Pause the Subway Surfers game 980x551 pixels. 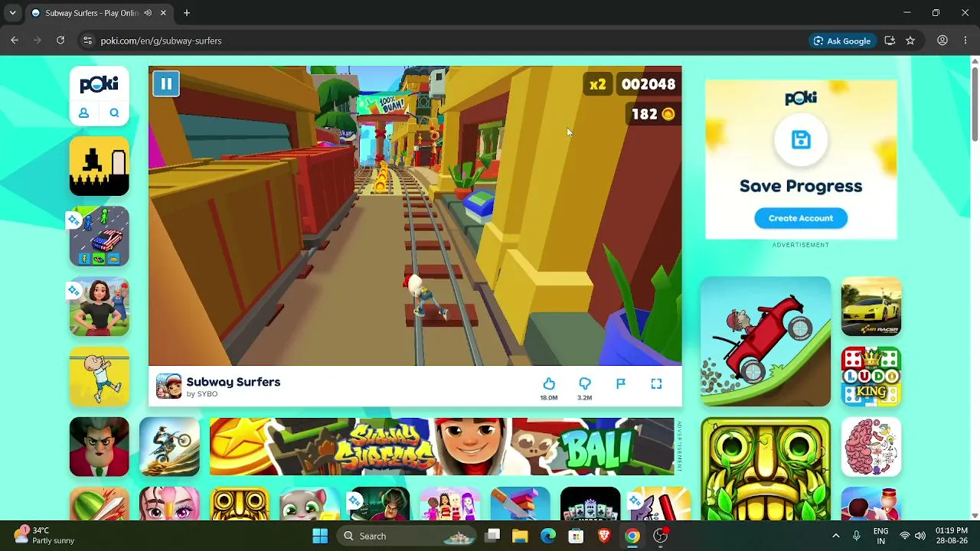[x=166, y=84]
